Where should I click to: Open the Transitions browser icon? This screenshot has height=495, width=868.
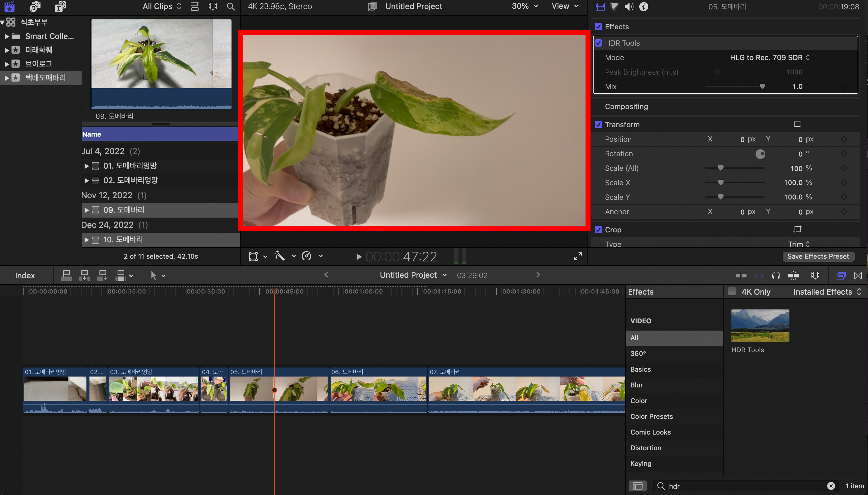[858, 275]
